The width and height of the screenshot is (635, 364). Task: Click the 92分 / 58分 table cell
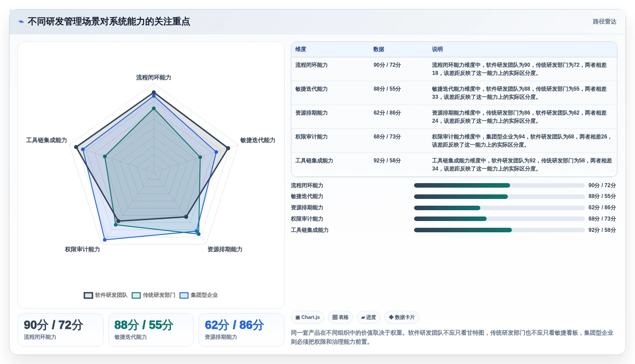pos(387,161)
